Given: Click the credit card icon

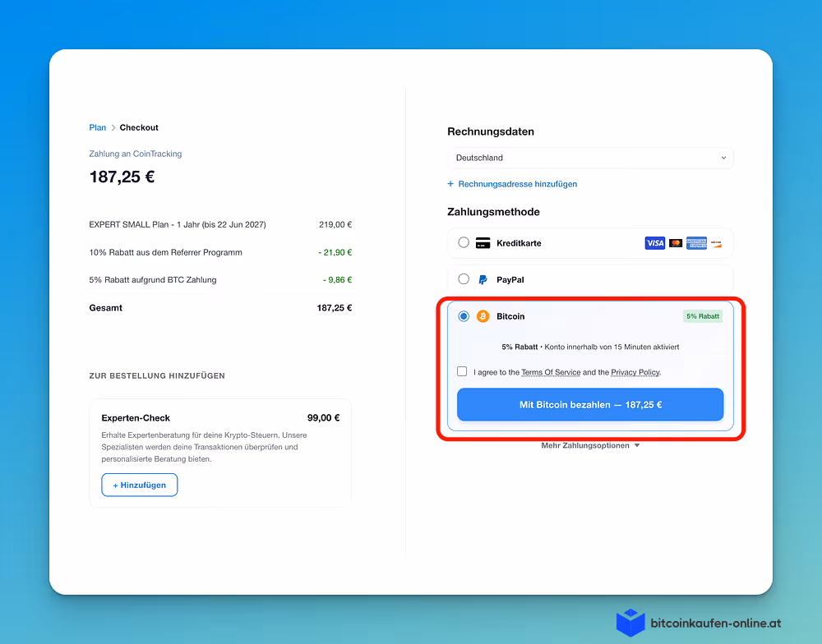Looking at the screenshot, I should tap(483, 242).
